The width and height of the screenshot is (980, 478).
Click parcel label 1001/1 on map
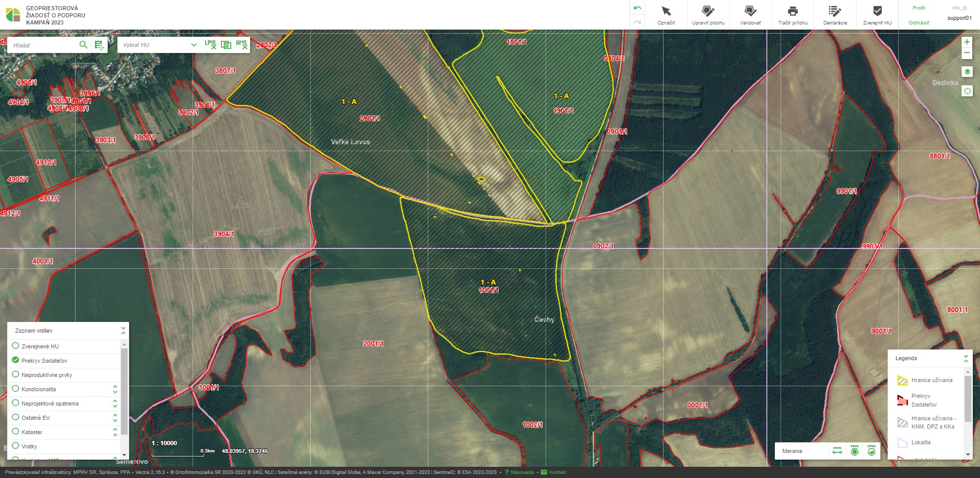pyautogui.click(x=488, y=290)
